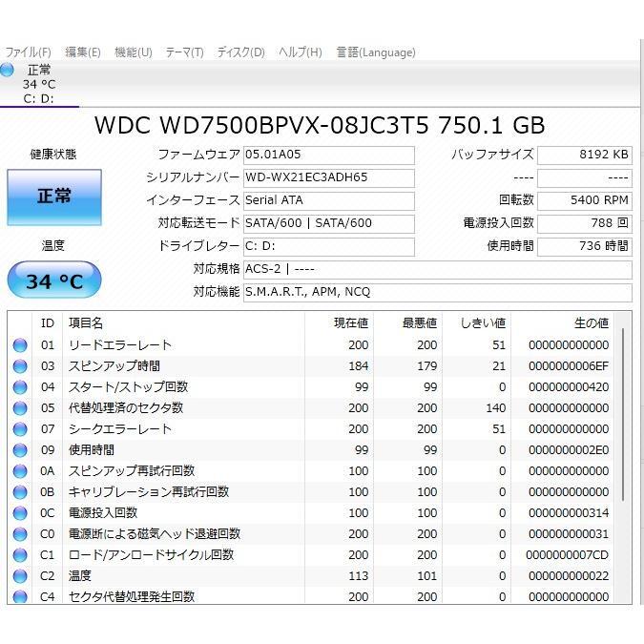Click the 対応規格 field ACS-2

coord(438,269)
